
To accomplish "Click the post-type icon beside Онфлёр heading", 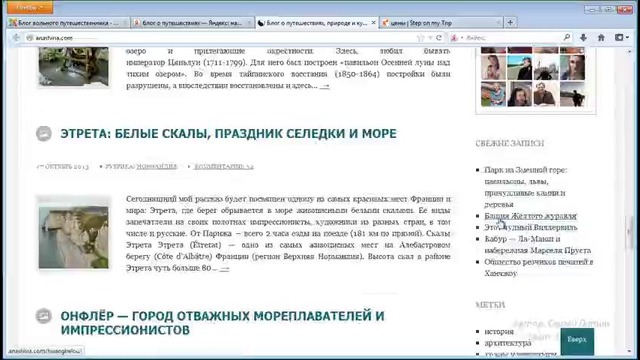I will 44,316.
